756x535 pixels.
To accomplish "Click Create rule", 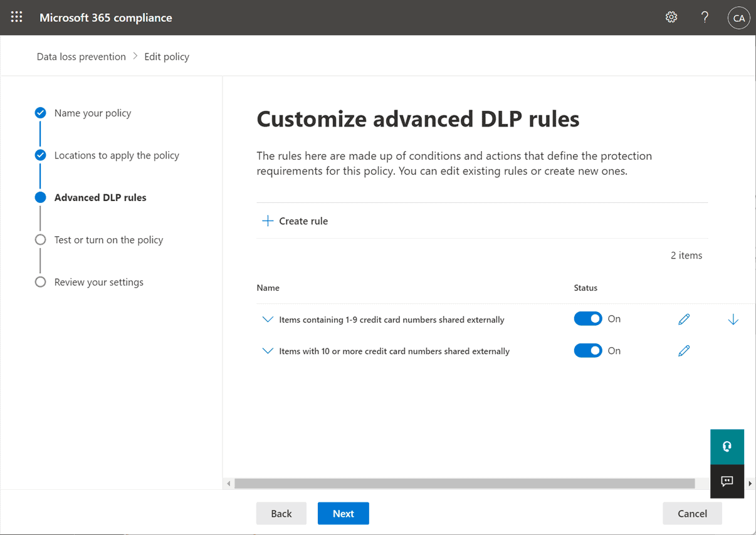I will coord(295,221).
